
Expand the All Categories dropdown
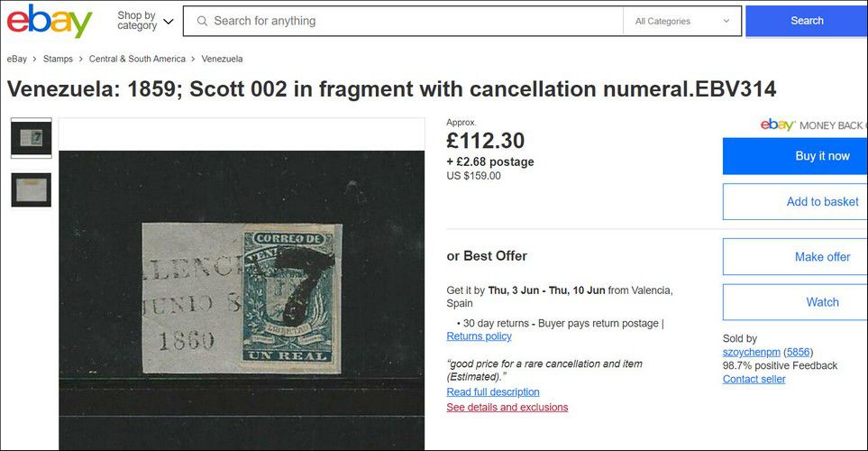pyautogui.click(x=682, y=21)
